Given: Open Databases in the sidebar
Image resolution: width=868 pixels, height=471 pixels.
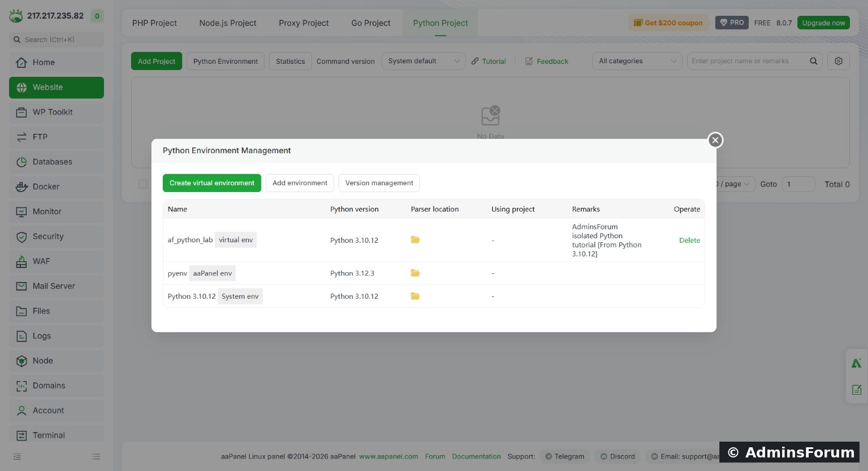Looking at the screenshot, I should click(x=57, y=162).
